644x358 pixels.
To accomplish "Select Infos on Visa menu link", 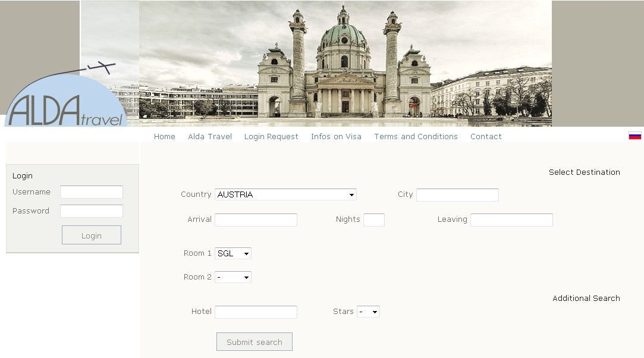I will coord(336,136).
